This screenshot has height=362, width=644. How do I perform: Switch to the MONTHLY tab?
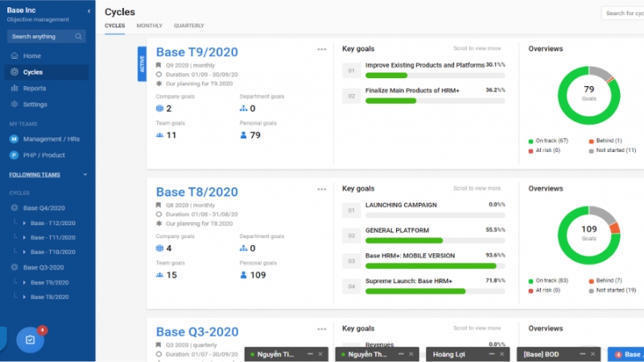click(x=150, y=26)
